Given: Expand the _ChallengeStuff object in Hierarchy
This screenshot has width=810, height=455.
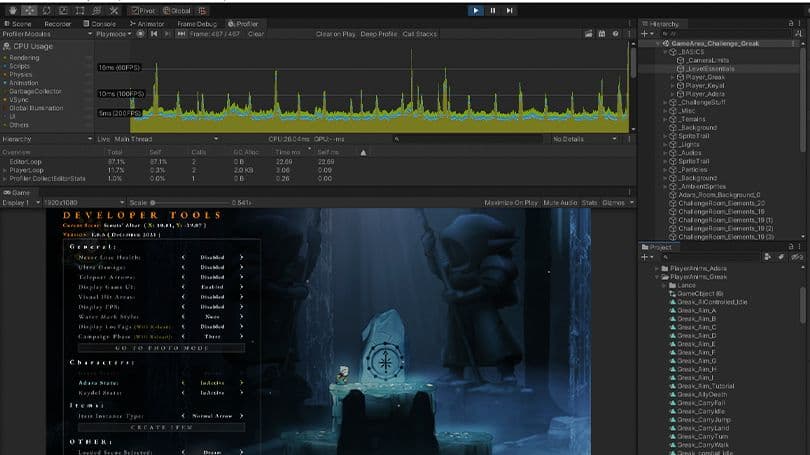Looking at the screenshot, I should [x=666, y=102].
